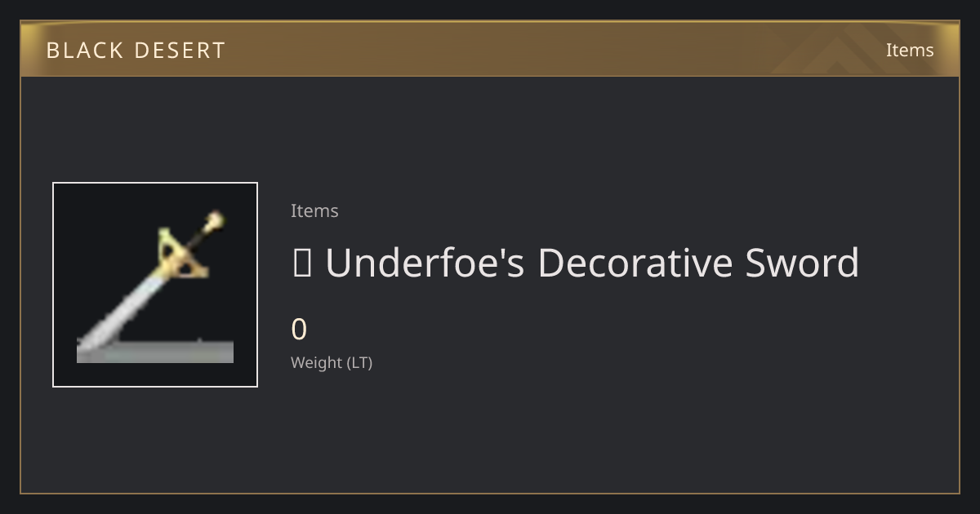Click the gray pedestal beneath the sword
The image size is (980, 514).
(155, 351)
